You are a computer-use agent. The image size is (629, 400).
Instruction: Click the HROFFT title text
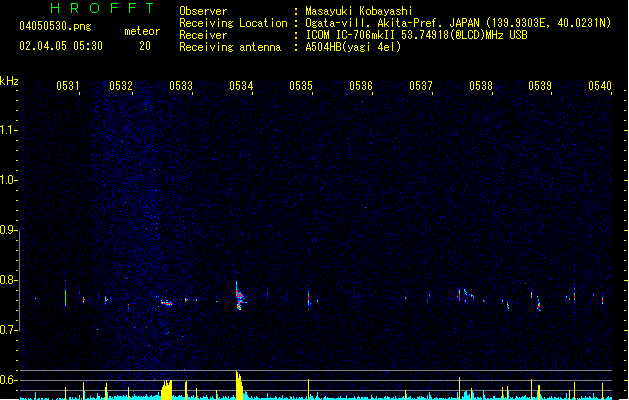coord(102,8)
